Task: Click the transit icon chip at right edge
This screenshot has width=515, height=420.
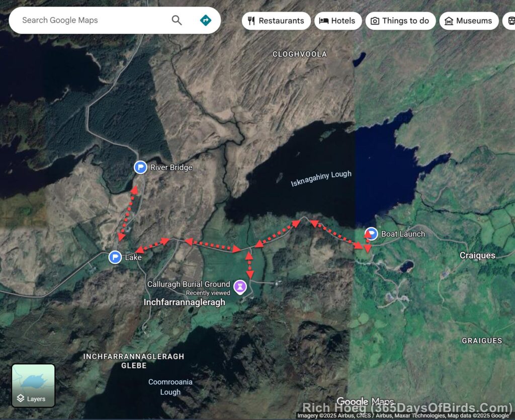Action: 510,21
